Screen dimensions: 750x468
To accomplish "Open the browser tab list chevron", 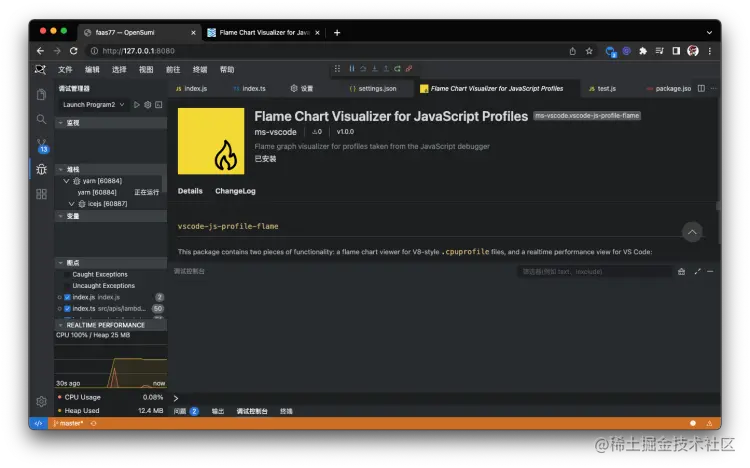I will (709, 33).
